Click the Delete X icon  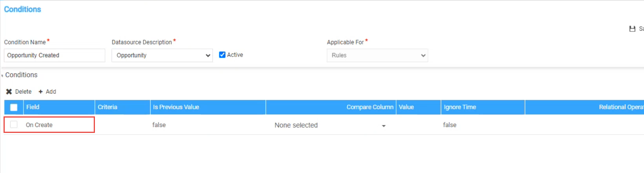coord(9,92)
